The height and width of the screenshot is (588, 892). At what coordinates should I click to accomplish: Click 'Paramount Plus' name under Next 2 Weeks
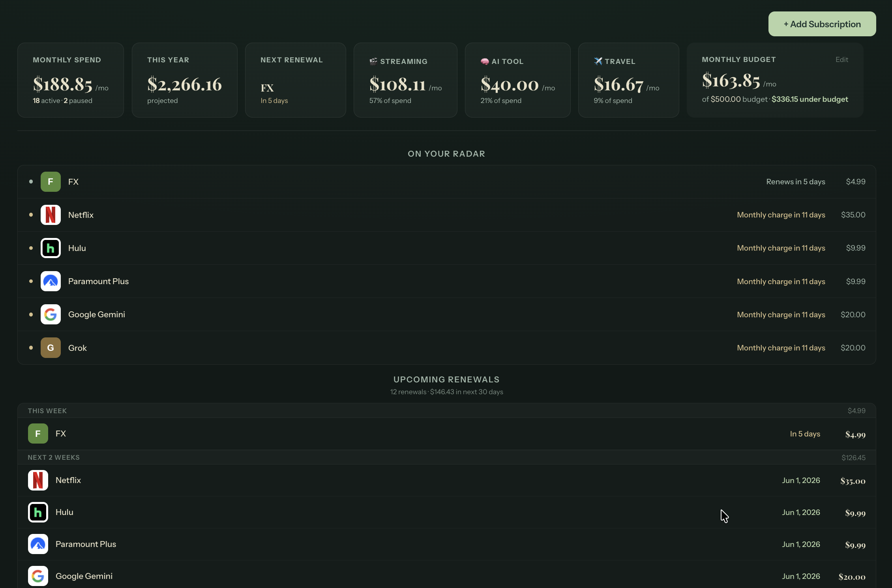coord(86,544)
